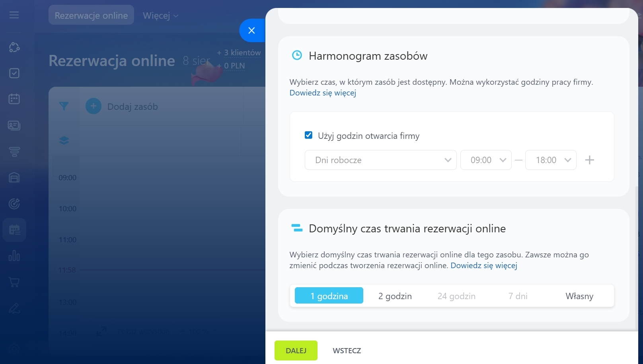Viewport: 643px width, 364px height.
Task: Click the filter funnel icon in the booking grid
Action: 64,106
